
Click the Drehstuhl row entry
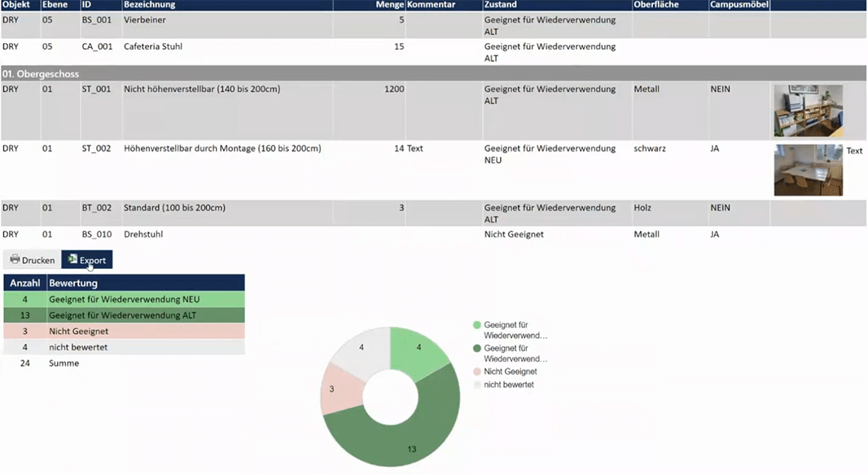coord(144,235)
